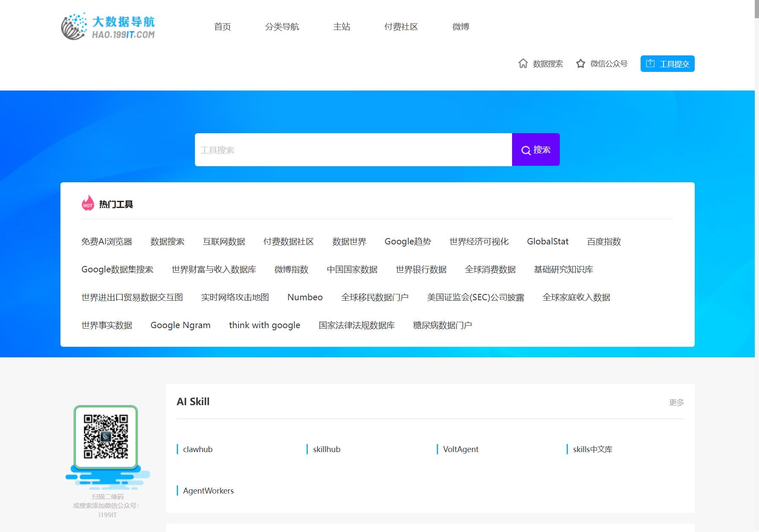Click 更多 in AI Skill section
Screen dimensions: 759x532
(x=677, y=402)
